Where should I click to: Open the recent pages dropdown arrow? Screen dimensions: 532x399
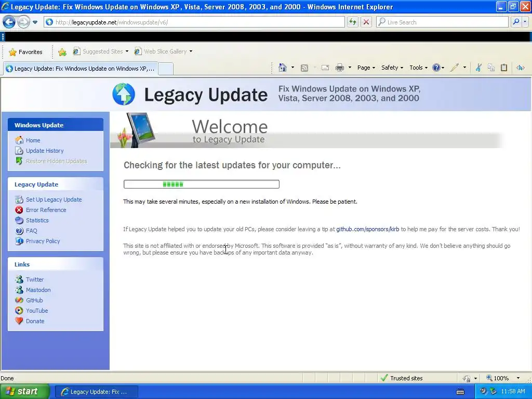[35, 22]
